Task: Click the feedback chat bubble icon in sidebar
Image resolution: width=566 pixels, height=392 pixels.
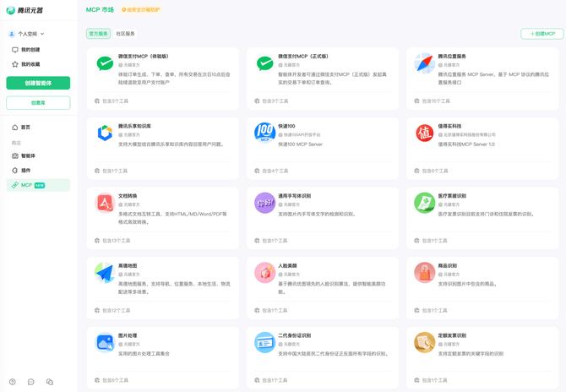Action: 31,382
